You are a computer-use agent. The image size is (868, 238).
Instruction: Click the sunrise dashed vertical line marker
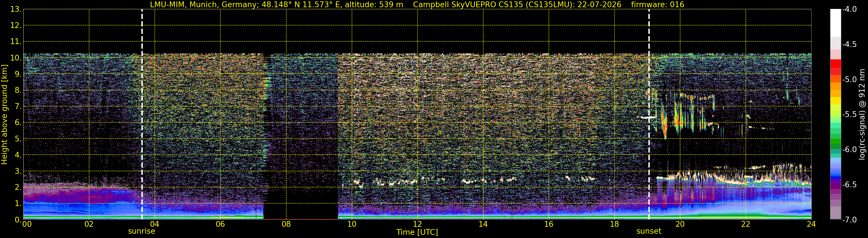(x=142, y=114)
